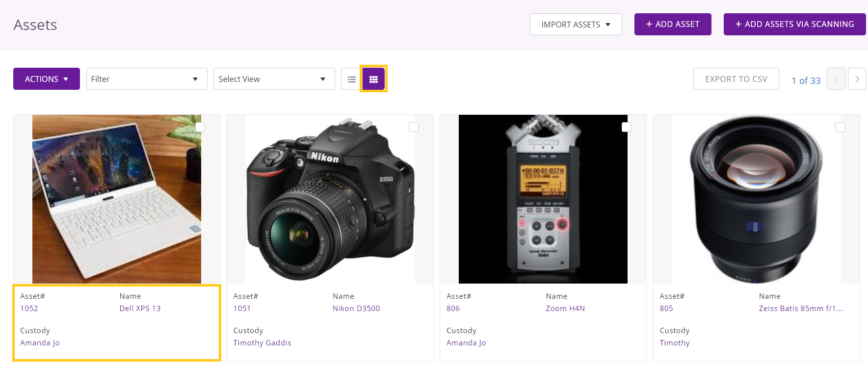Image resolution: width=868 pixels, height=366 pixels.
Task: Switch to list view icon
Action: tap(352, 79)
